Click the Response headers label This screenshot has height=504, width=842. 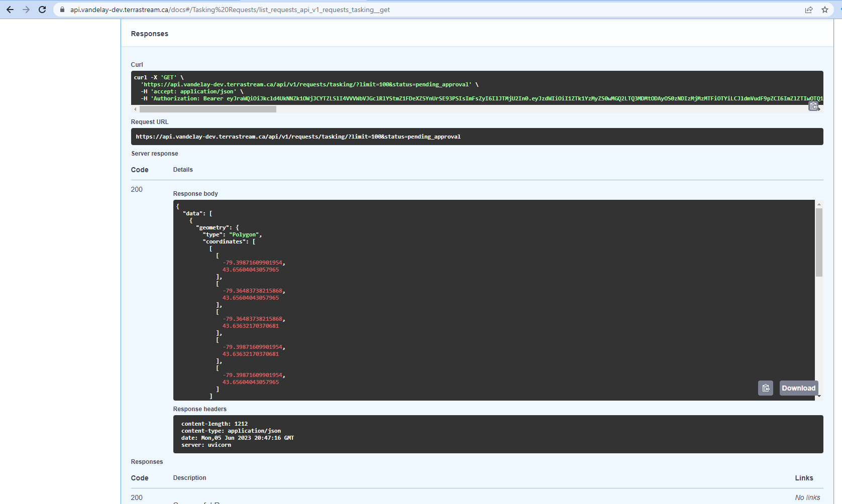pyautogui.click(x=200, y=409)
